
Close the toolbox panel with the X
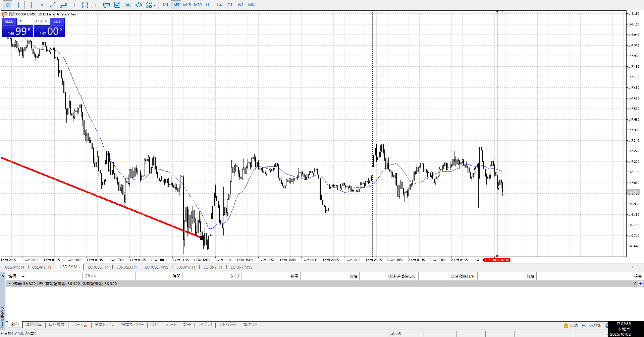pos(3,276)
